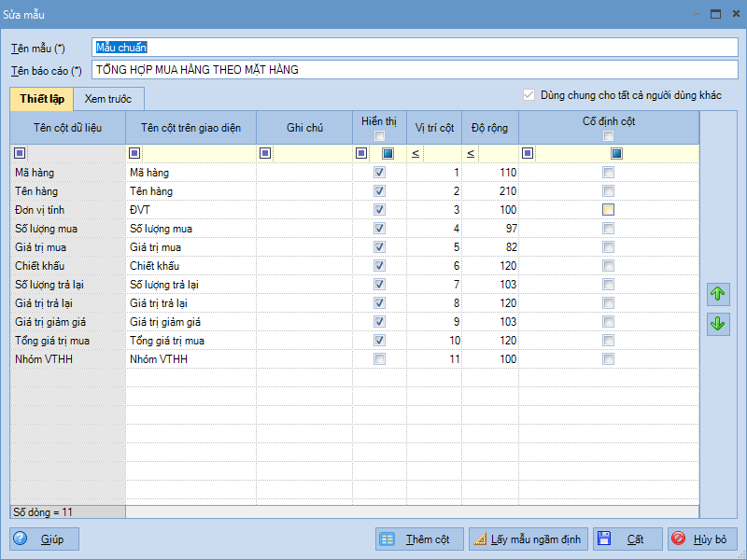Uncheck Hiển thị for the Mã hàng row
Image resolution: width=747 pixels, height=560 pixels.
pyautogui.click(x=379, y=173)
